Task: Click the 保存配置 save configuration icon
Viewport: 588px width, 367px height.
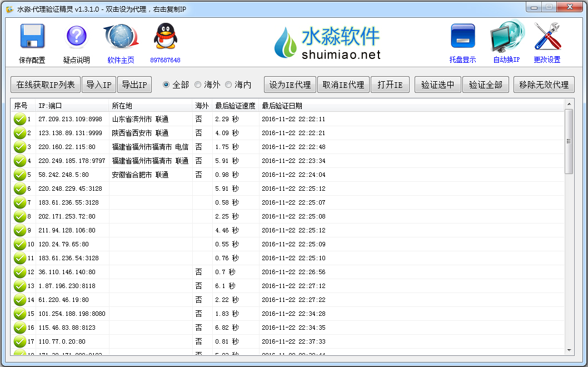Action: pyautogui.click(x=32, y=36)
